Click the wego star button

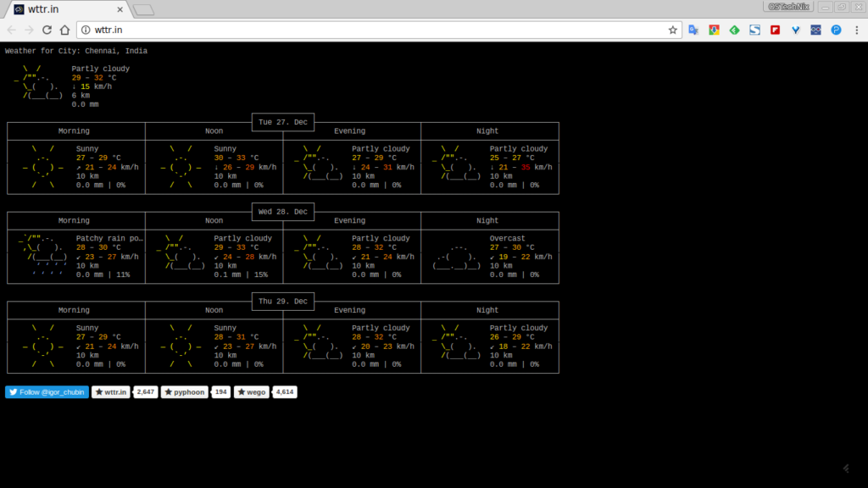pos(251,392)
